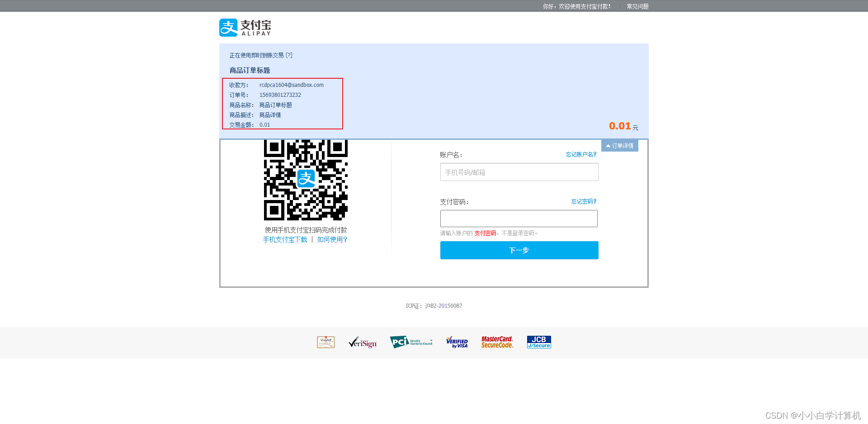
Task: Focus the 支付密码 payment password field
Action: click(519, 219)
